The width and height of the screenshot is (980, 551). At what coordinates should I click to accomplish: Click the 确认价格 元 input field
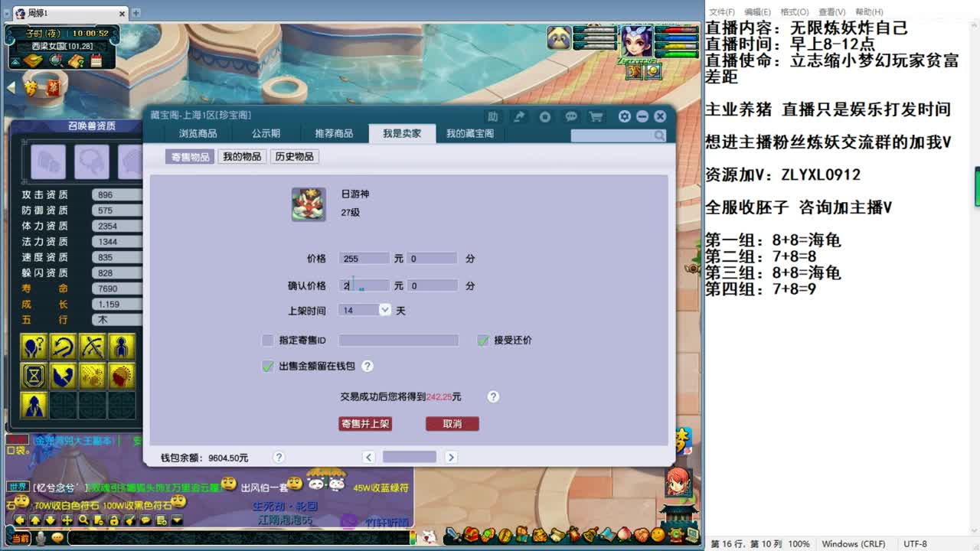click(364, 285)
